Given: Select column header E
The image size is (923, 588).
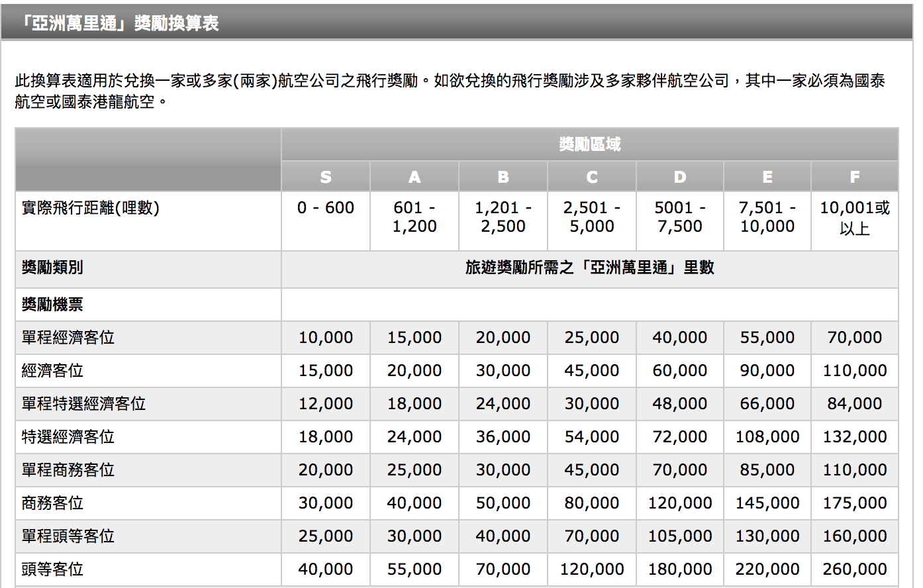Looking at the screenshot, I should pos(767,176).
